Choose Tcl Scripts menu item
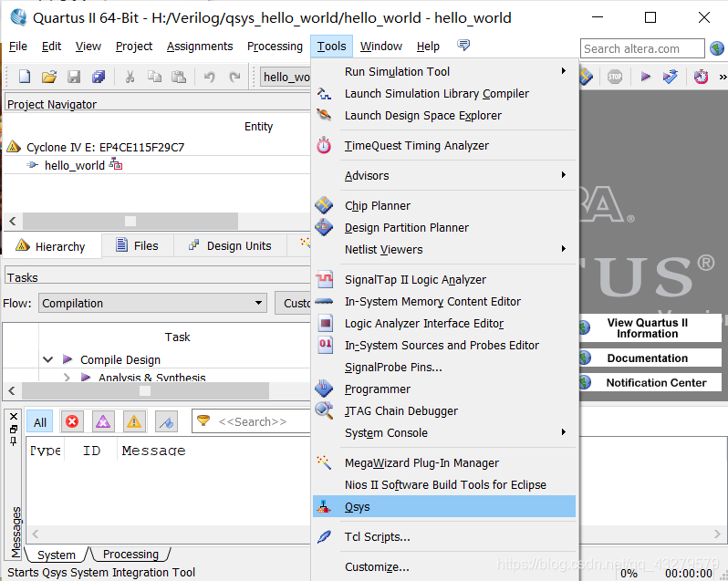Image resolution: width=728 pixels, height=581 pixels. [x=444, y=536]
